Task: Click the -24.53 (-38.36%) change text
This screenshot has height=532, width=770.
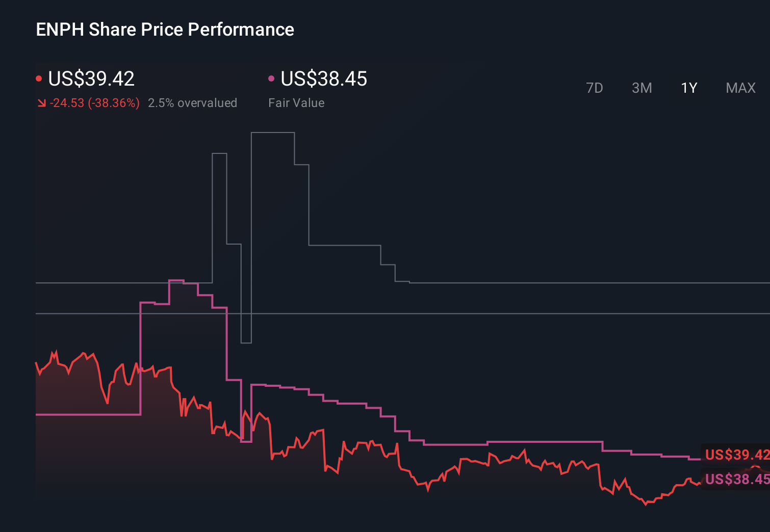Action: (x=95, y=102)
